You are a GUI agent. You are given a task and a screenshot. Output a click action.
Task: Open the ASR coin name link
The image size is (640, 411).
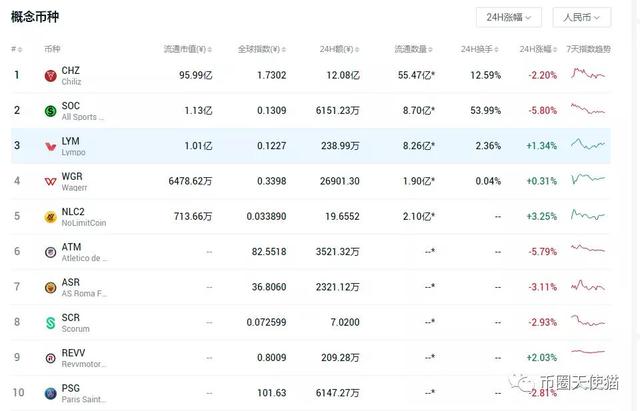(x=71, y=282)
